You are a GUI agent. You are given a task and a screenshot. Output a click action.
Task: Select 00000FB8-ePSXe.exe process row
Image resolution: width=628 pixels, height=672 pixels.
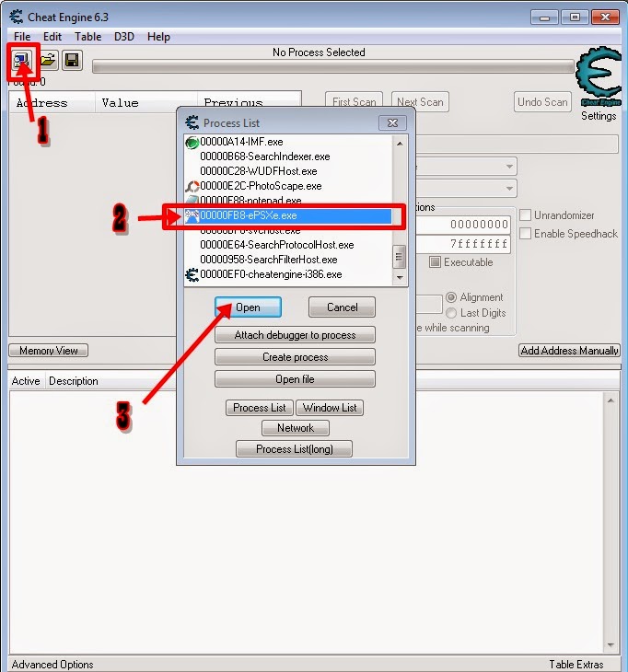click(x=288, y=215)
